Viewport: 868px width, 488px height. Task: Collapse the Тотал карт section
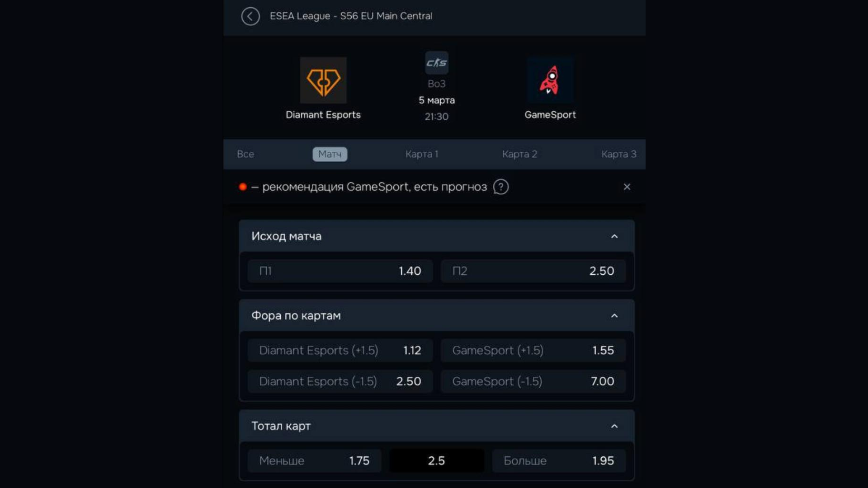coord(614,426)
